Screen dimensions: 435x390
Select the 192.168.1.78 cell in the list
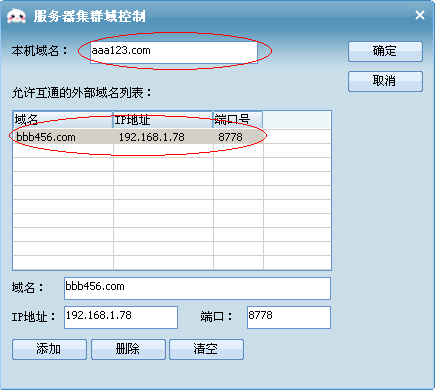click(163, 137)
